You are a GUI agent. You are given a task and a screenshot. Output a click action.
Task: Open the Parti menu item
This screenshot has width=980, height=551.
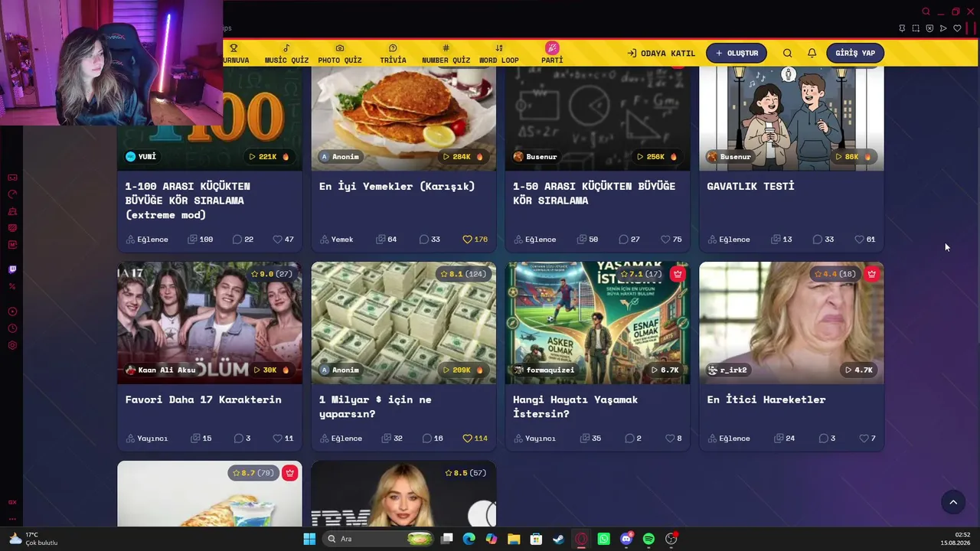coord(552,54)
